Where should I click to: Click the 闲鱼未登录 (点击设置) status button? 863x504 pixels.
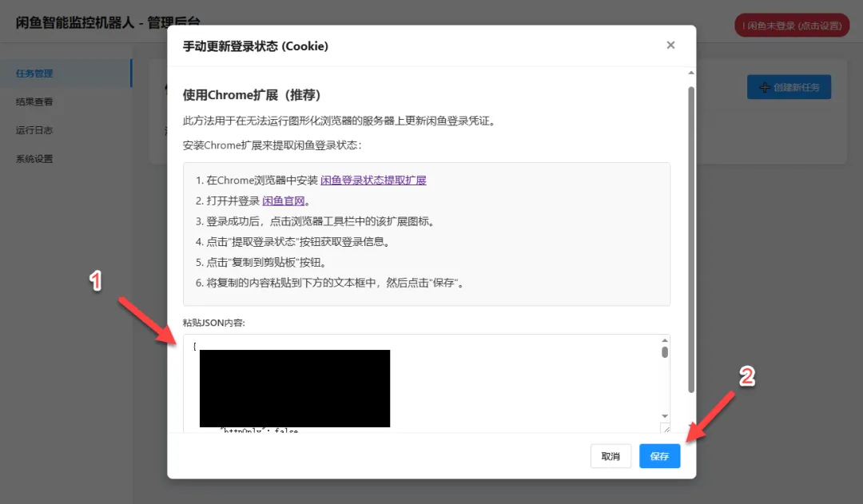(791, 25)
